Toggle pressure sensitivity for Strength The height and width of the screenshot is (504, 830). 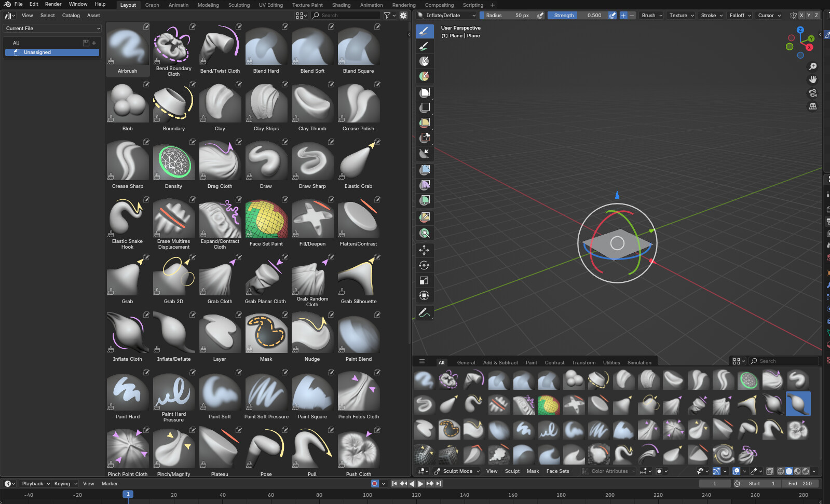pyautogui.click(x=613, y=16)
